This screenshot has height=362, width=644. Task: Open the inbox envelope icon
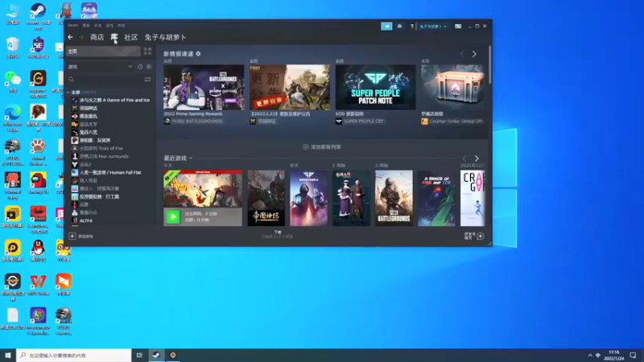399,27
